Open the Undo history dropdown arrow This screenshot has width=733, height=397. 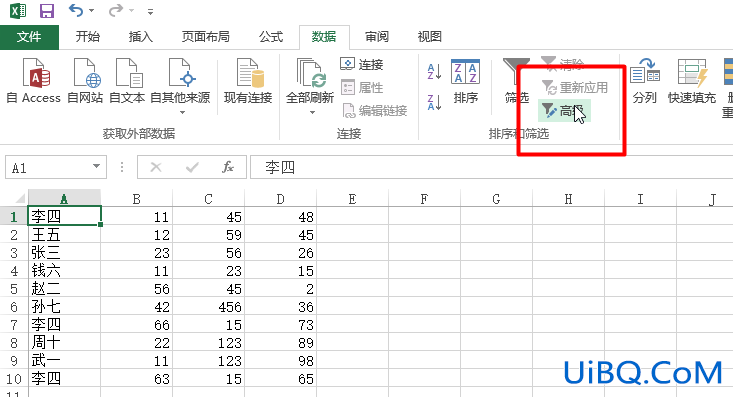(x=92, y=10)
